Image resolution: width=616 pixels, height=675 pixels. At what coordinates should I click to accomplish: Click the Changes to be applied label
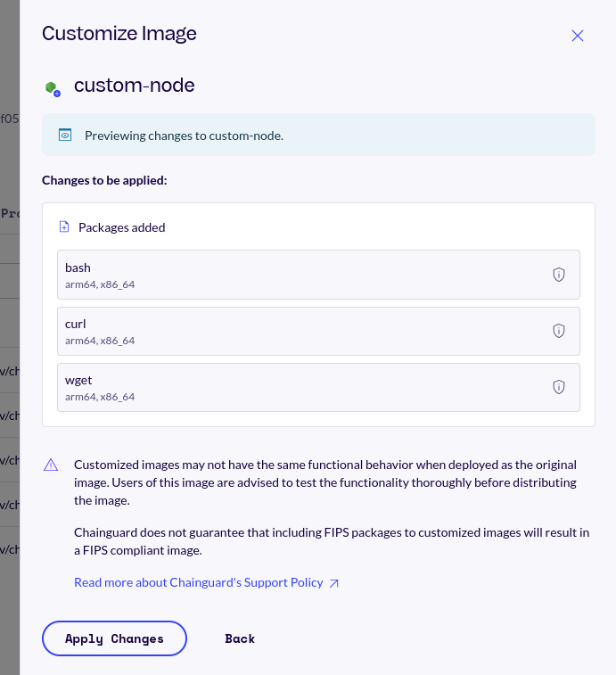point(104,180)
